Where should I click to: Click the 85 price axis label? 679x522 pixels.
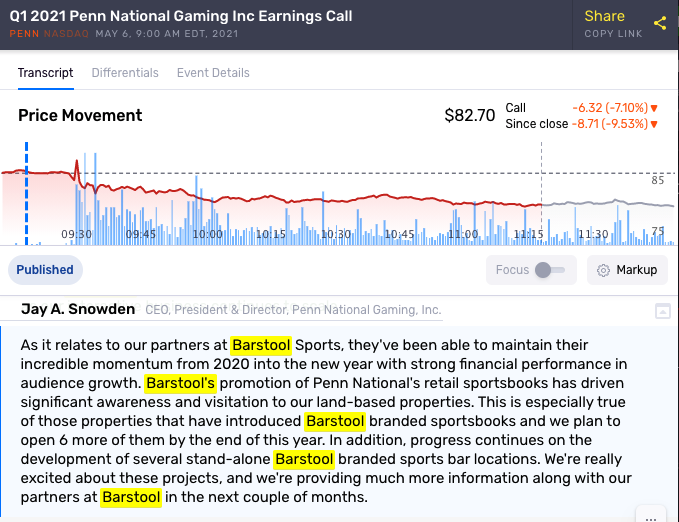coord(657,180)
